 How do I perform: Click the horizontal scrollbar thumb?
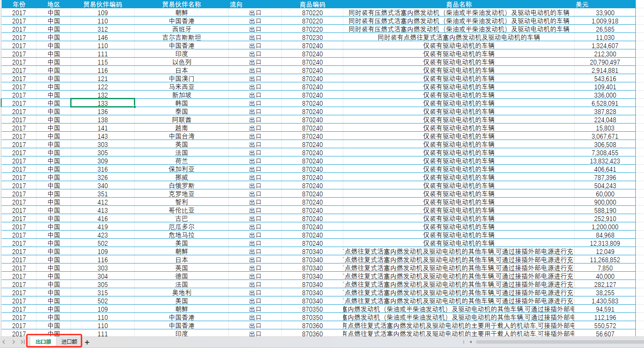(559, 342)
